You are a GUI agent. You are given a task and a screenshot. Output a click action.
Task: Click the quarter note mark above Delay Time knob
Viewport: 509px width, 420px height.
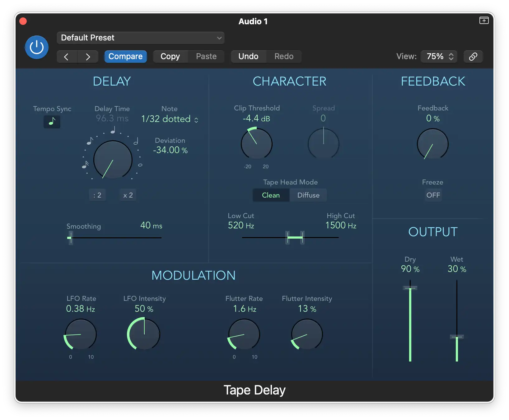pos(113,130)
